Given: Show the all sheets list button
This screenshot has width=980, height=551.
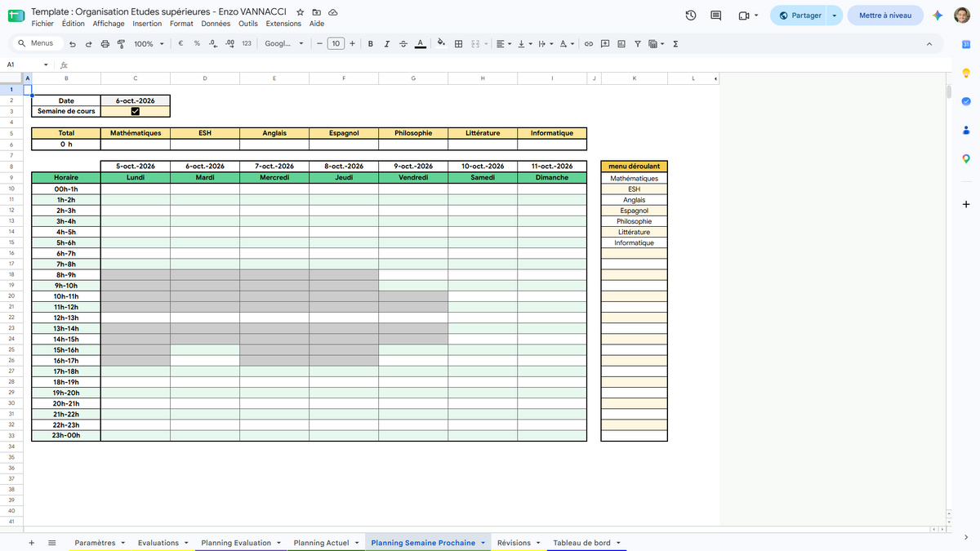Looking at the screenshot, I should [52, 543].
